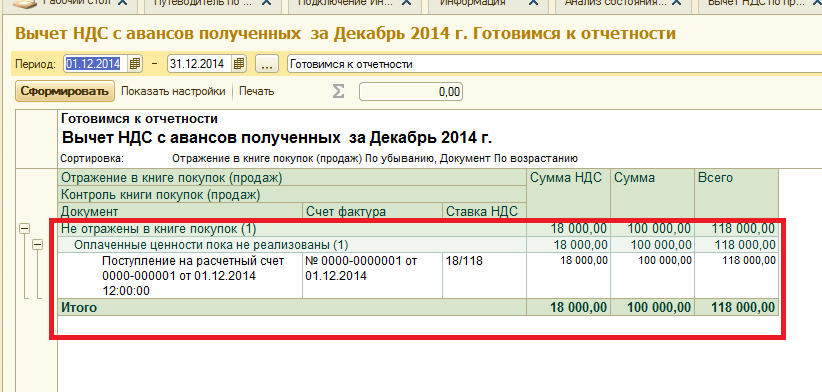Click the Сформировать button
The width and height of the screenshot is (822, 392).
(x=65, y=91)
